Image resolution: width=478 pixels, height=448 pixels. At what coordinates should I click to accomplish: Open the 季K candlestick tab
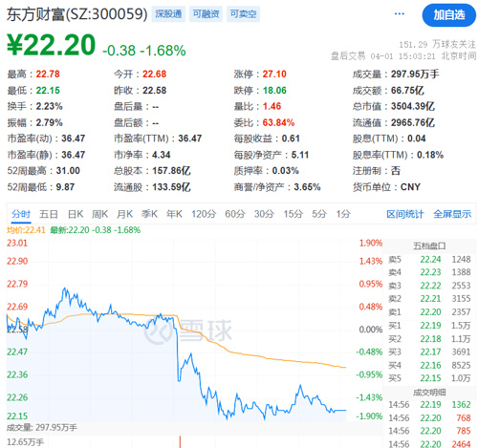[149, 214]
